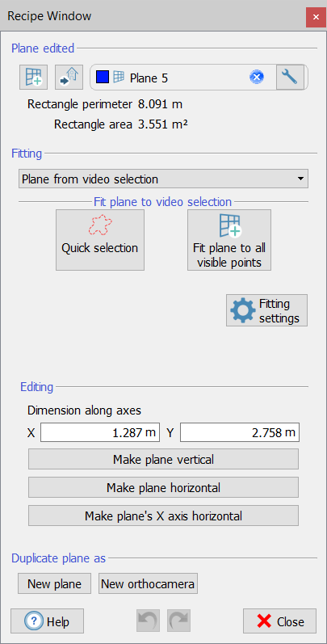This screenshot has height=644, width=327.
Task: Click the blue color swatch of Plane 5
Action: [x=103, y=77]
